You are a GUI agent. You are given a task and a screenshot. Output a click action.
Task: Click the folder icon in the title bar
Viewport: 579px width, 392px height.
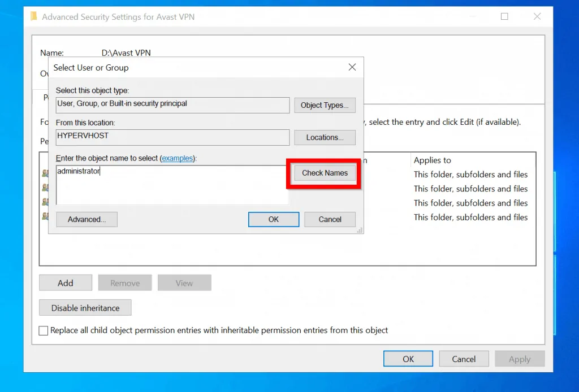33,16
